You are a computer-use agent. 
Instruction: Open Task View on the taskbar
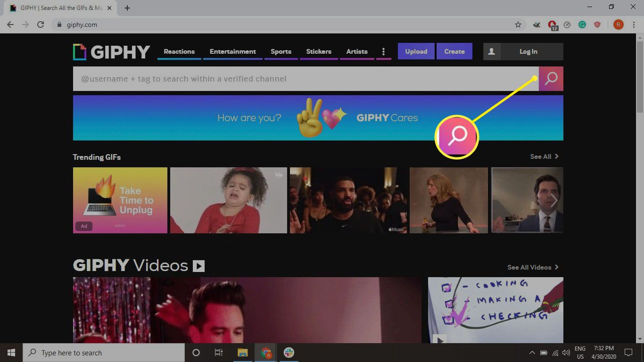(x=219, y=353)
